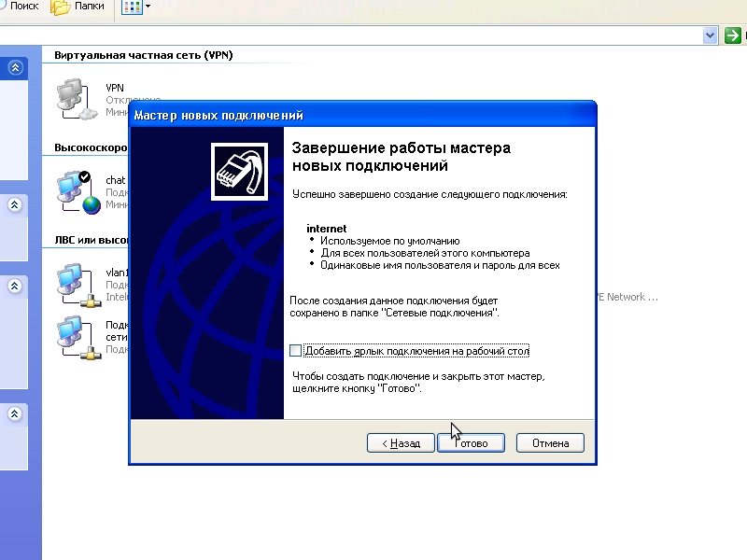Click the Виртуальная частная сеть (VPN) group header
The height and width of the screenshot is (560, 747).
[x=144, y=55]
